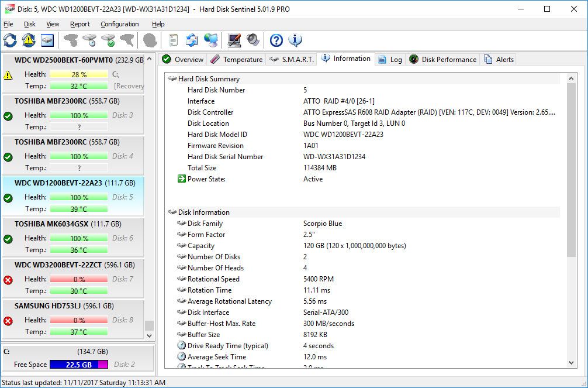Click the serial number WD-WX31A31D1234 value

(334, 157)
